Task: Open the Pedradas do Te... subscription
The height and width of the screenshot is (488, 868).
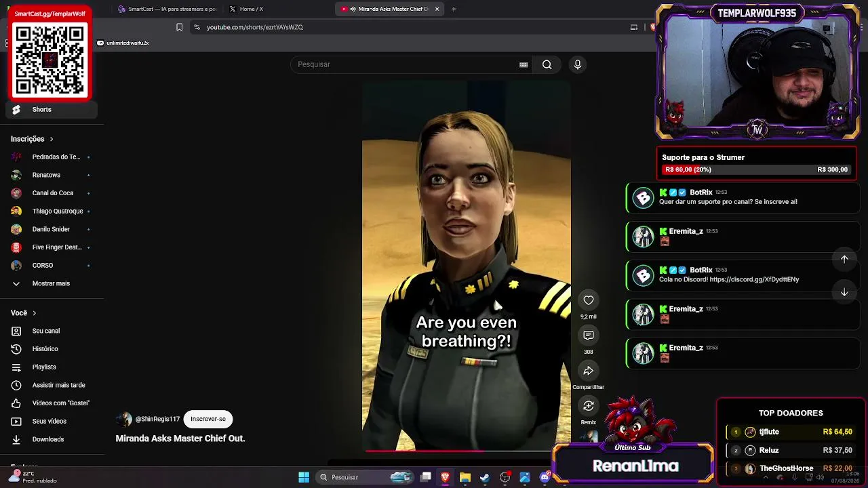Action: [x=51, y=157]
